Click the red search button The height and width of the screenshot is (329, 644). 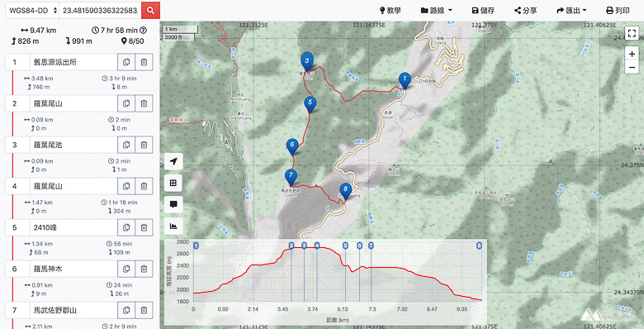point(150,10)
